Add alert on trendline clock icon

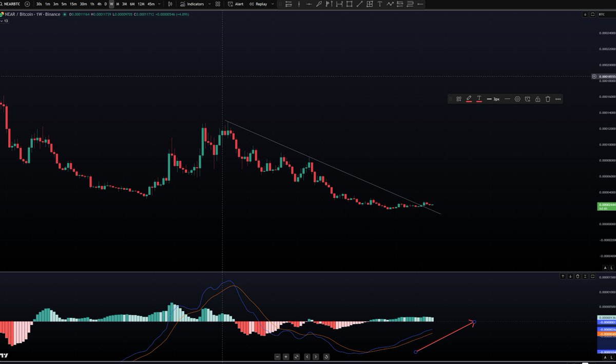[x=527, y=99]
